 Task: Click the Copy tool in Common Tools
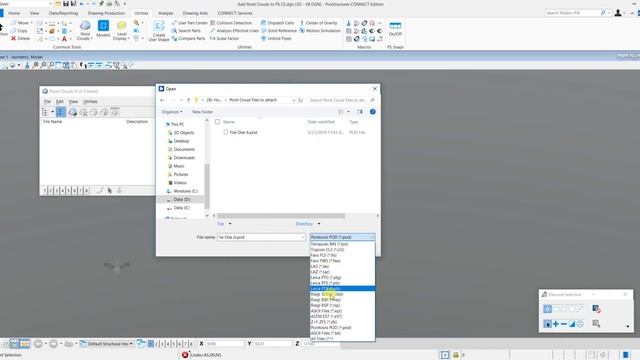19,31
